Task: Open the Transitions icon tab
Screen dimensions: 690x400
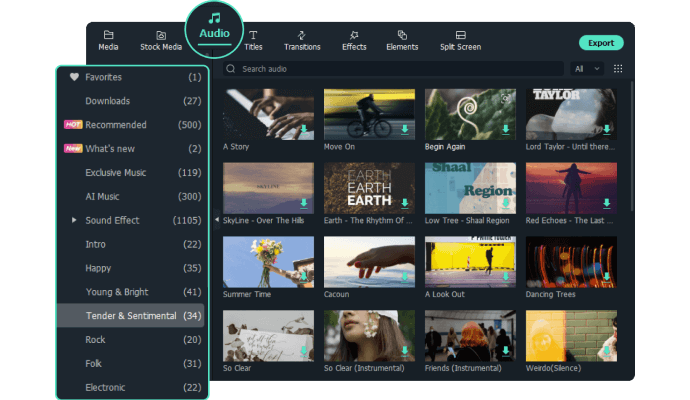Action: point(302,35)
